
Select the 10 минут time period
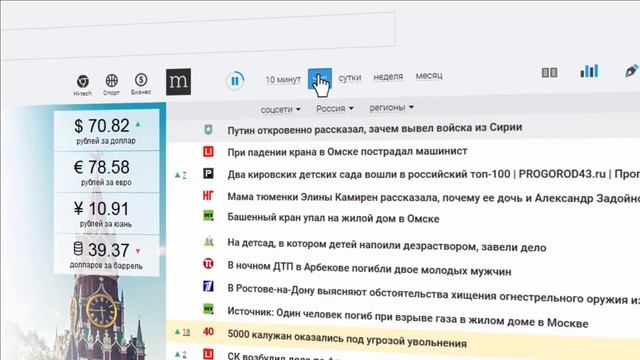(283, 80)
